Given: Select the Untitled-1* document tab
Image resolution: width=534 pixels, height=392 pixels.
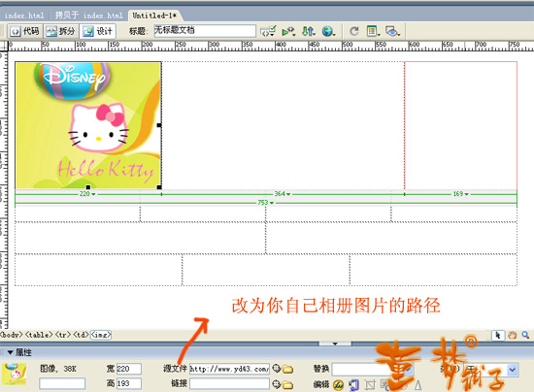Looking at the screenshot, I should click(154, 16).
